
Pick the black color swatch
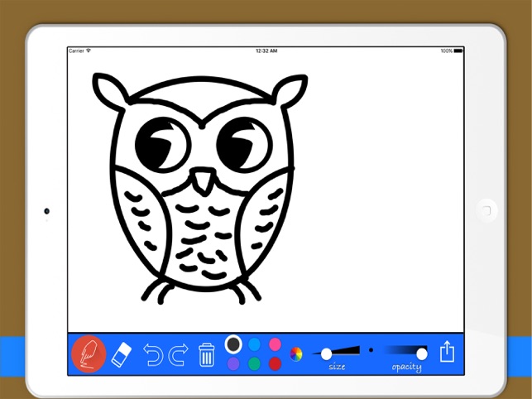tap(233, 344)
